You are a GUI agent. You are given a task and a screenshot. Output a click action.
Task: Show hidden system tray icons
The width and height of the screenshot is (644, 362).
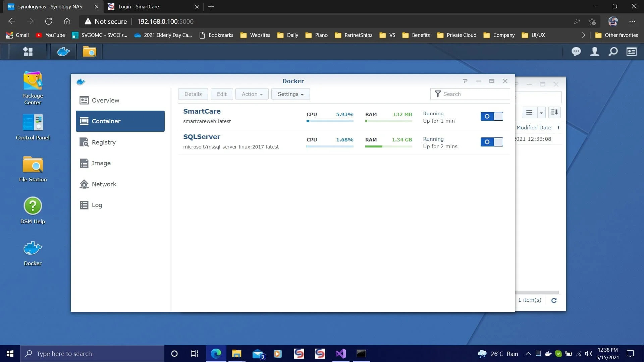point(528,354)
